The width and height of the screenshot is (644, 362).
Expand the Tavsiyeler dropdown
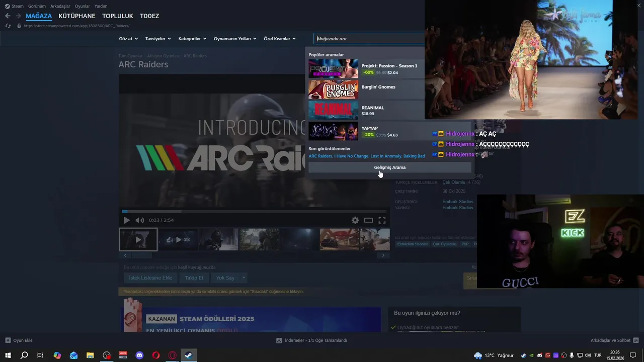click(158, 39)
